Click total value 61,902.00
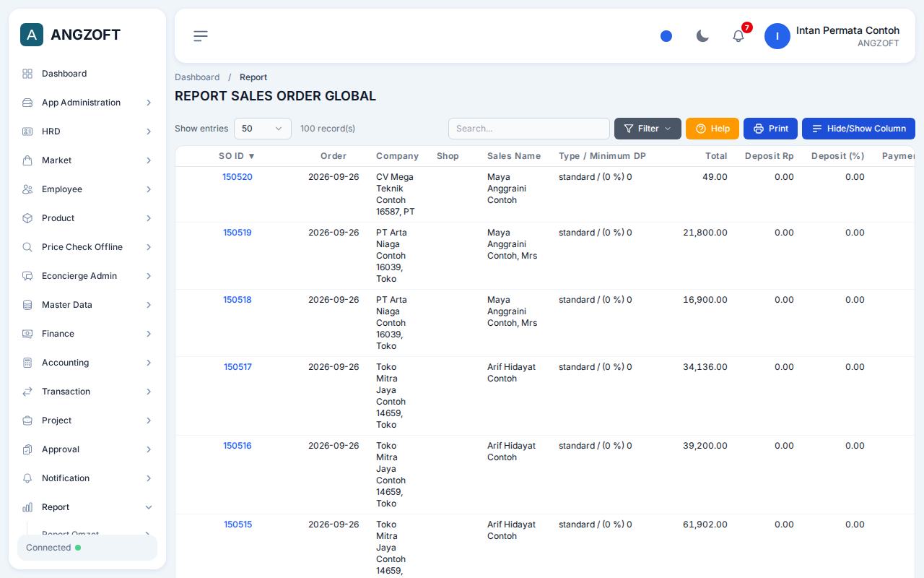Image resolution: width=924 pixels, height=578 pixels. pos(705,525)
